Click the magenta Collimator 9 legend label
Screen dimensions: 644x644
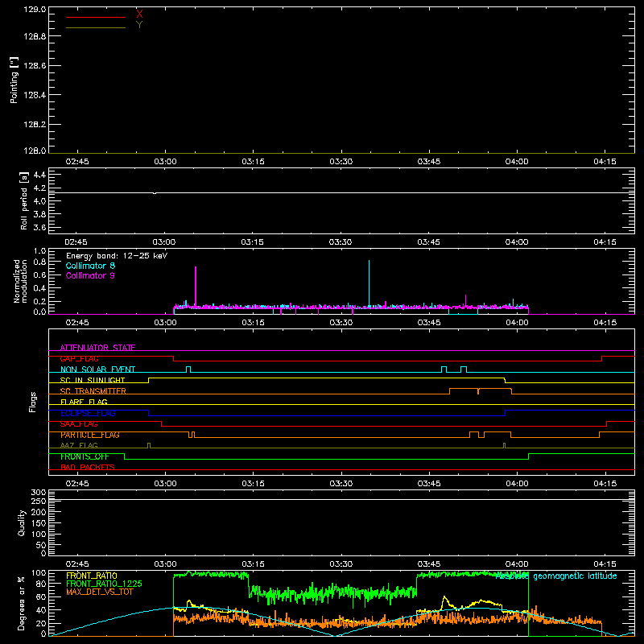tap(90, 275)
